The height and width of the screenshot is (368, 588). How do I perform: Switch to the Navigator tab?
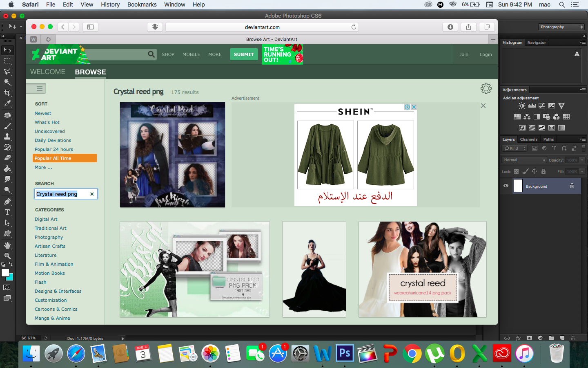point(537,43)
